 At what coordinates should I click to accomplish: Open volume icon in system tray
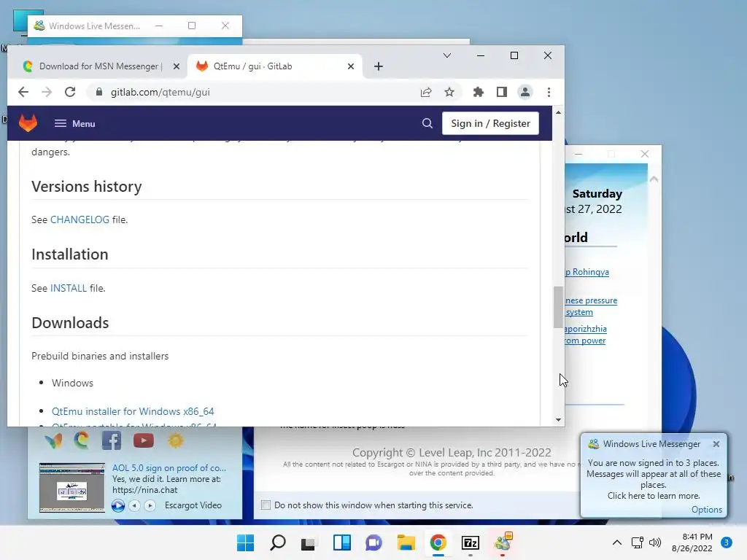click(655, 542)
